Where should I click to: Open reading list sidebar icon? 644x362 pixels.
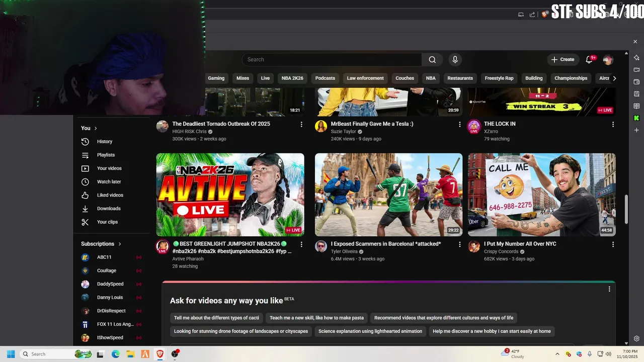click(x=636, y=106)
